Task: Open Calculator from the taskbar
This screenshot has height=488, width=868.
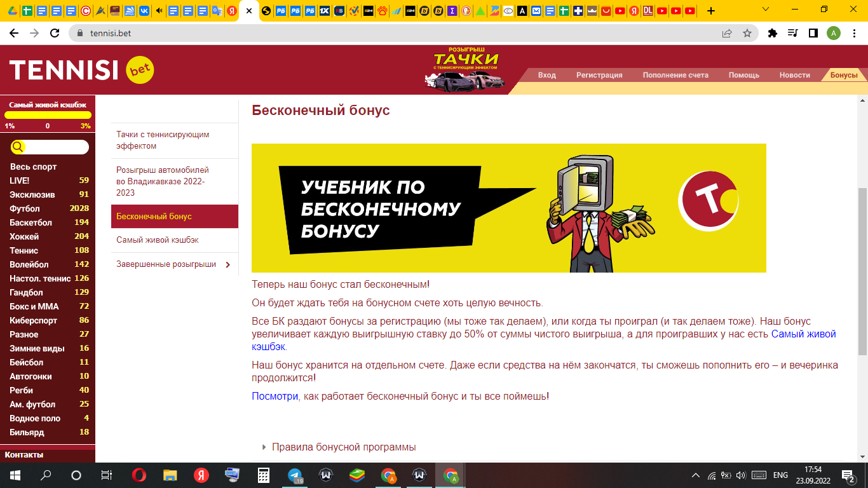Action: [x=264, y=475]
